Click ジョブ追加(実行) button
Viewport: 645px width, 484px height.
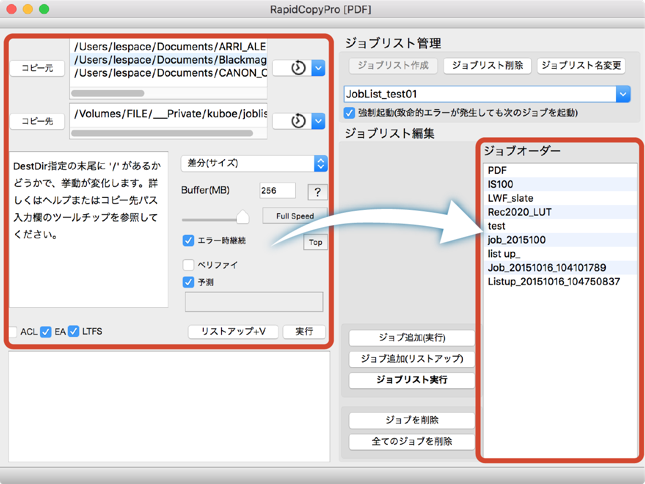[x=412, y=338]
